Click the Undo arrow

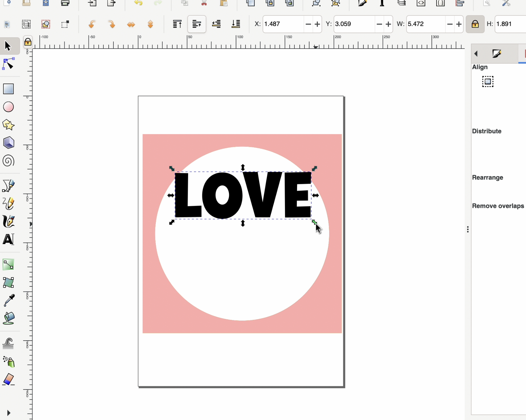[138, 3]
